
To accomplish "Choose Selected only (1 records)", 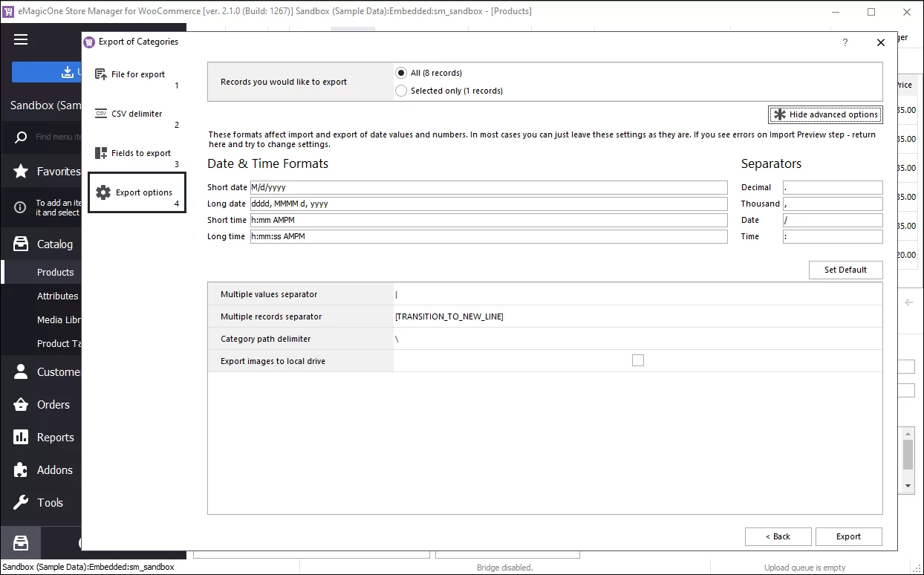I will click(x=400, y=90).
